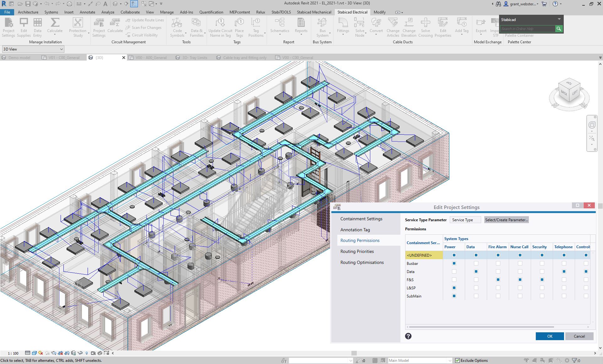Confirm settings with the OK button
This screenshot has width=603, height=364.
pos(549,336)
